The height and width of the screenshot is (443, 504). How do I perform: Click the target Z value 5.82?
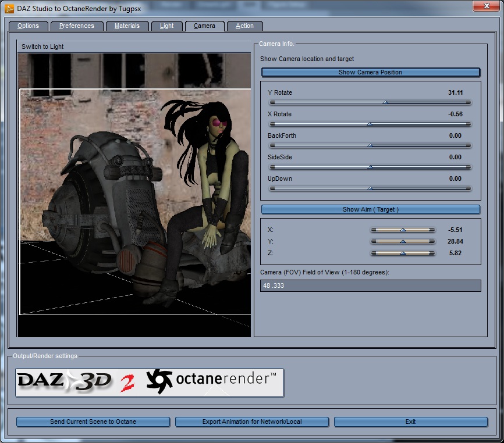pyautogui.click(x=456, y=253)
